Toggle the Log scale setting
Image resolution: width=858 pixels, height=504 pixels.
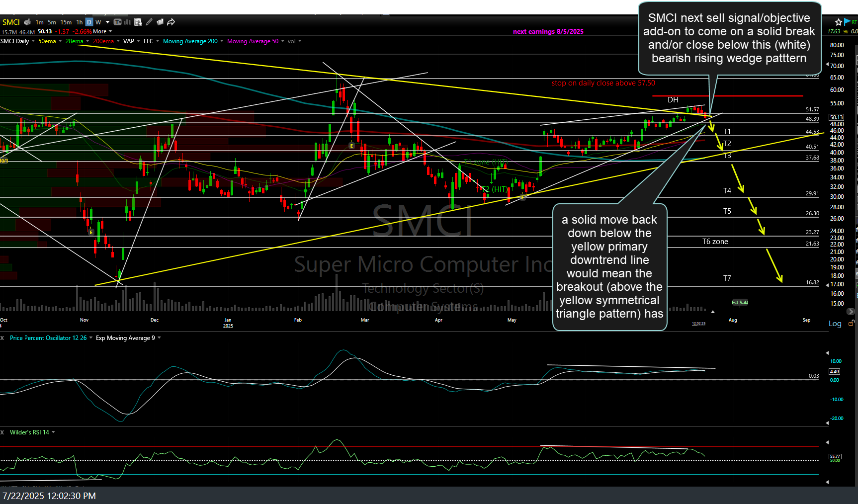(835, 324)
